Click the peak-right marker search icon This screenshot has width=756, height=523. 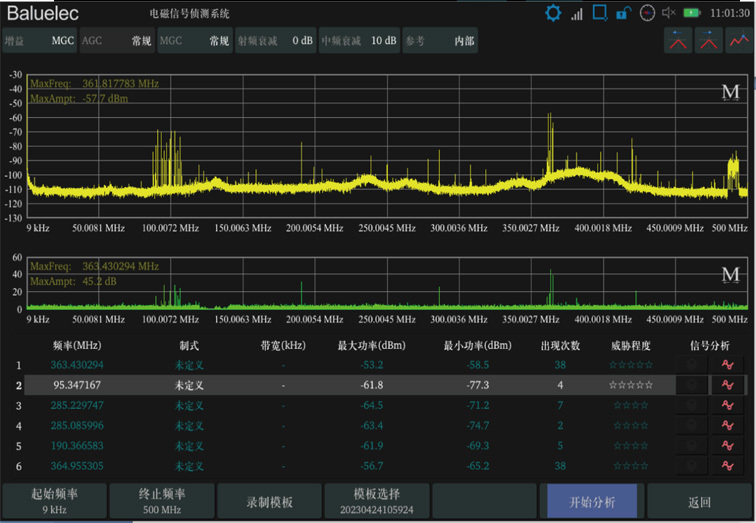(709, 40)
